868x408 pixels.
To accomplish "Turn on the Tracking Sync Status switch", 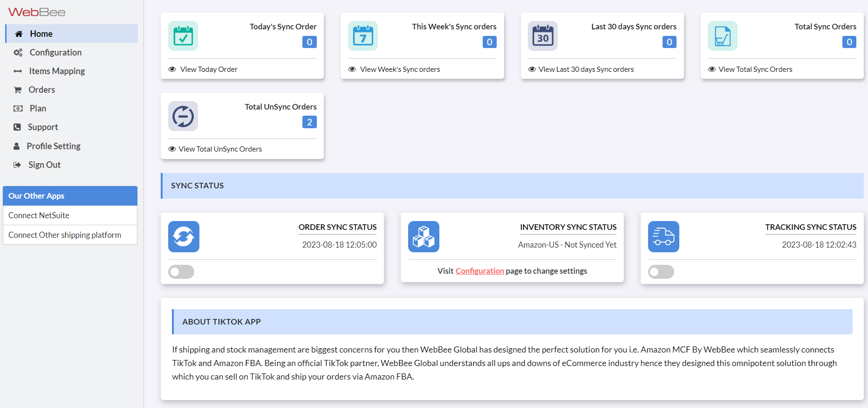I will click(x=661, y=272).
